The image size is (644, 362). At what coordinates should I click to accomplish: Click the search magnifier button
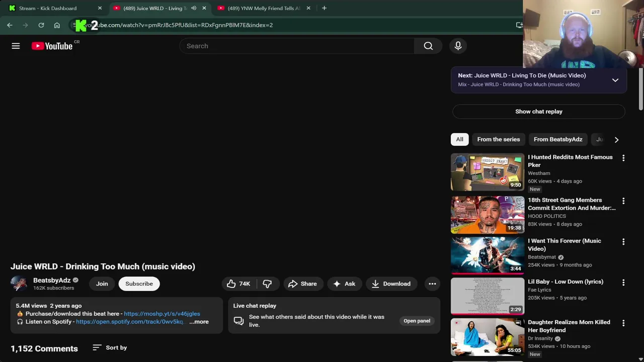[x=428, y=46]
